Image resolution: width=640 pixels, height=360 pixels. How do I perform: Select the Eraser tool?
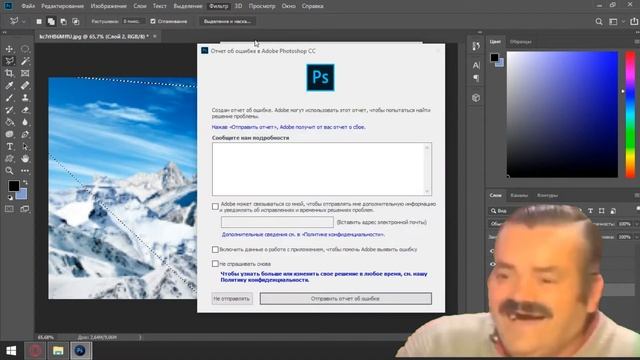click(25, 110)
